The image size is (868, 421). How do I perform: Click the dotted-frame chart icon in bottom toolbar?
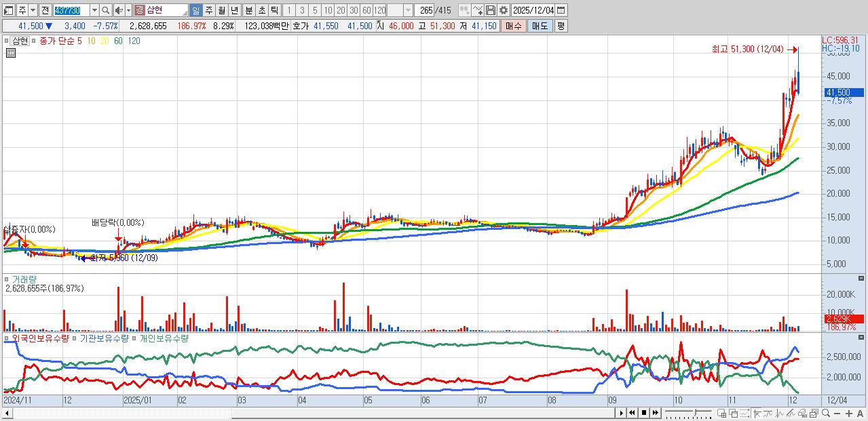(745, 414)
